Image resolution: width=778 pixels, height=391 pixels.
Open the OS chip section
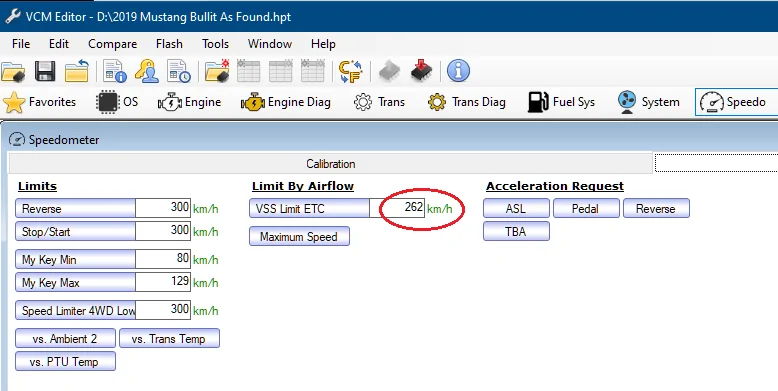117,102
